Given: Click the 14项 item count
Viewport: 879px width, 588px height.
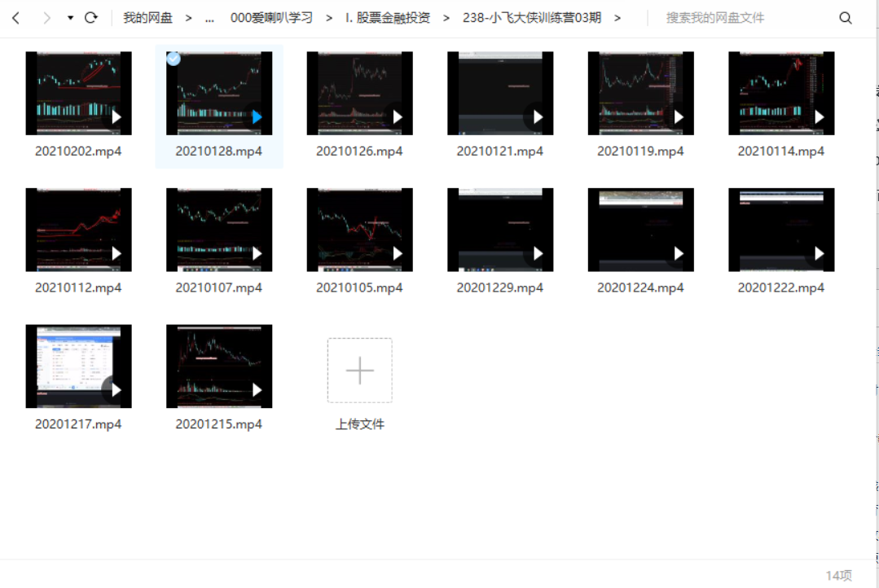Looking at the screenshot, I should tap(839, 576).
